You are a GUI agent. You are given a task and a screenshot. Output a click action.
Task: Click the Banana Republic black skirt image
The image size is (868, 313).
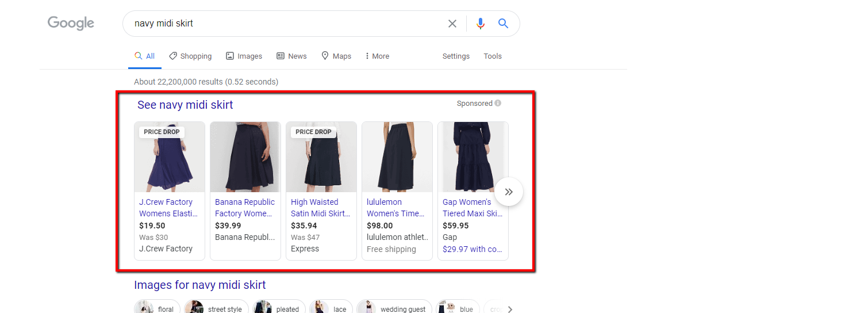coord(245,157)
